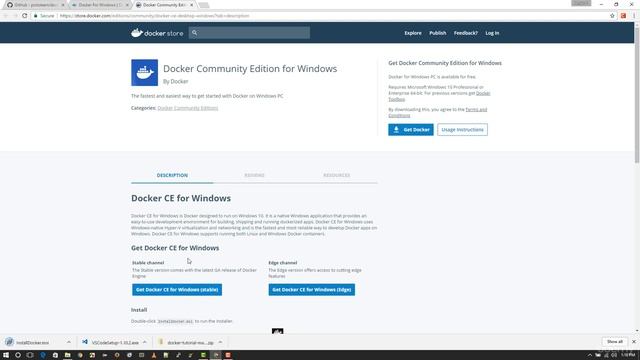Click the Stable channel heading text
The image size is (640, 360).
(148, 263)
